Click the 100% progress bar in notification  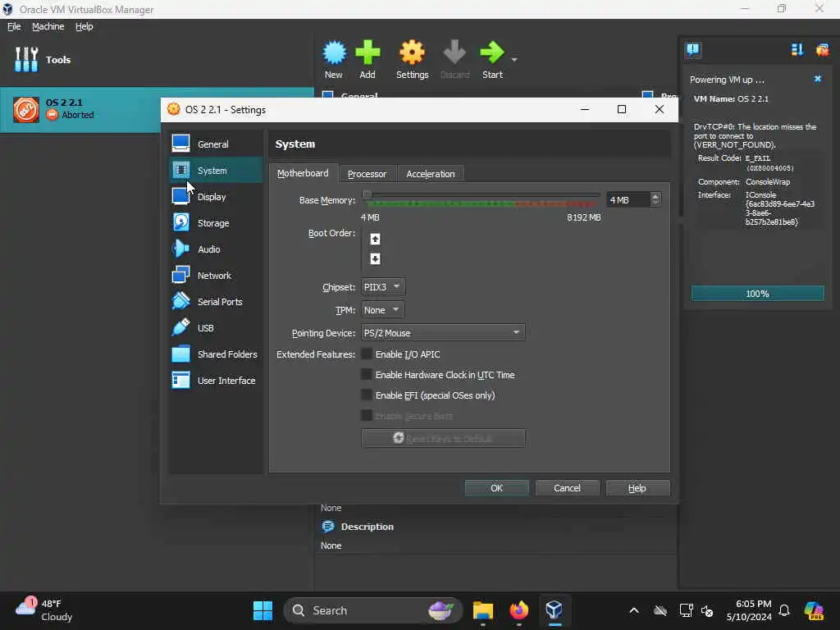757,294
